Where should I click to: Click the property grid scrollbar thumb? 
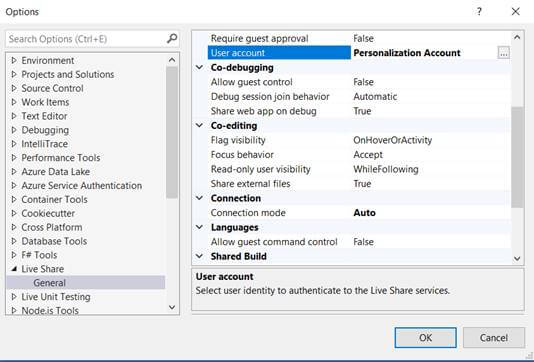click(x=517, y=157)
